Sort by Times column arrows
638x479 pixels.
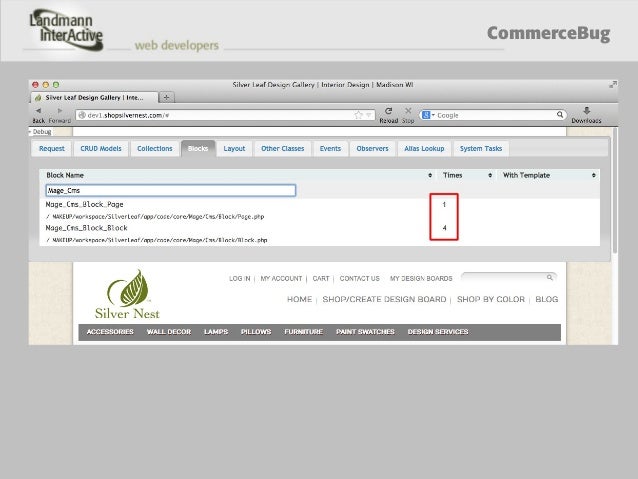(x=490, y=175)
